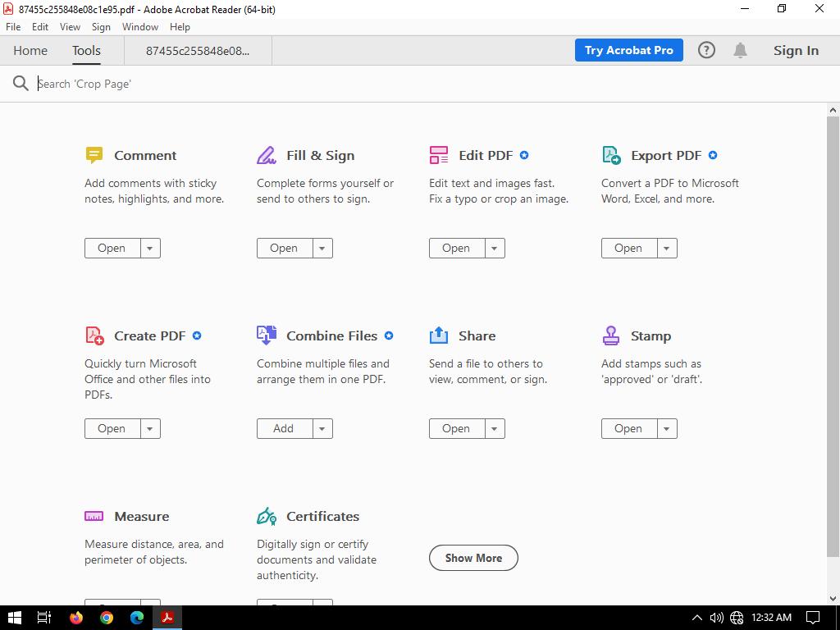Screen dimensions: 840x630
Task: Click the Help question mark icon
Action: pyautogui.click(x=706, y=50)
